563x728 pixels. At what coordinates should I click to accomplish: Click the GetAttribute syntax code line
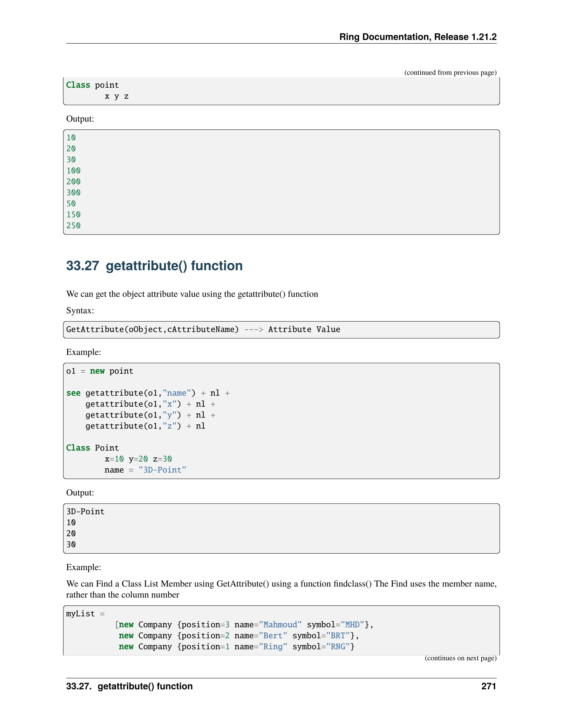coord(203,329)
